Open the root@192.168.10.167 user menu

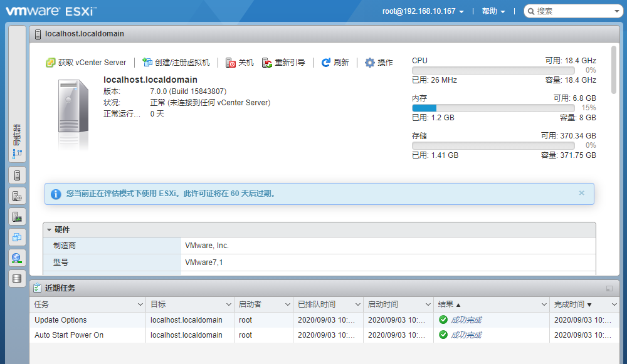[x=423, y=11]
